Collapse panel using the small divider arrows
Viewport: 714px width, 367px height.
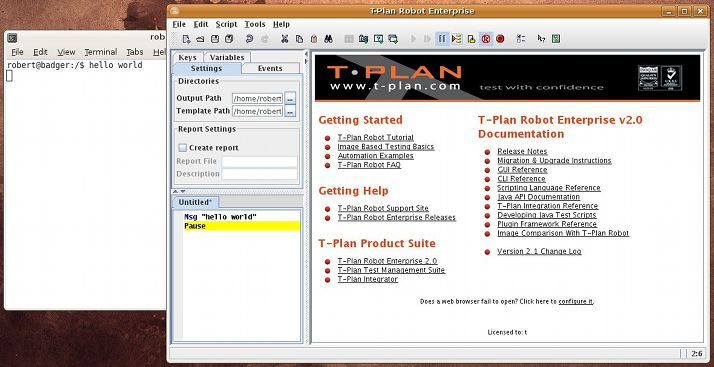[x=179, y=191]
